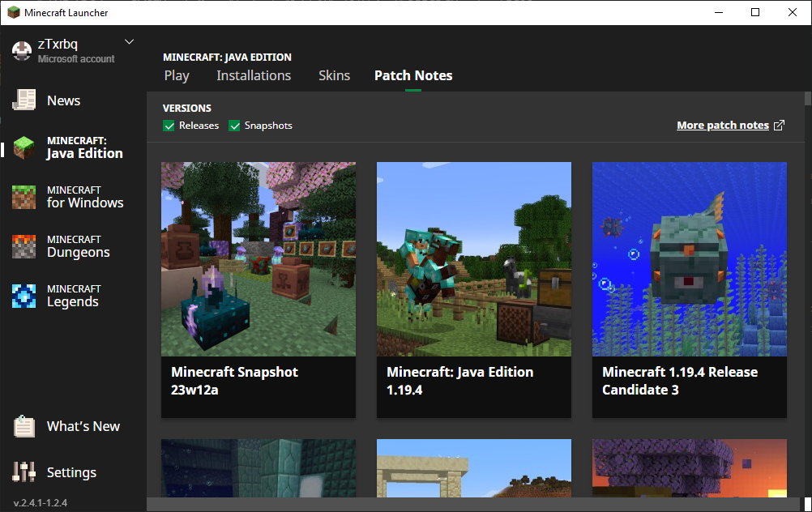Click the What's New label
The width and height of the screenshot is (812, 512).
83,426
